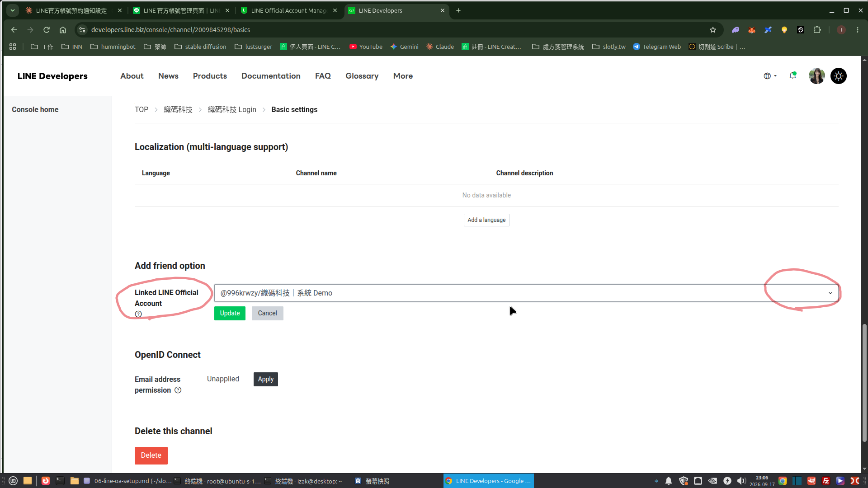Open the FAQ page
The width and height of the screenshot is (868, 488).
[x=323, y=76]
